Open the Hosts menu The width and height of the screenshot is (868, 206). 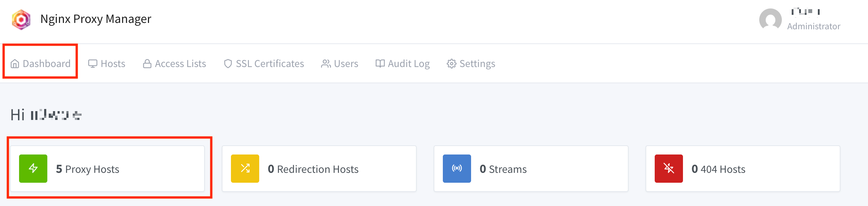tap(107, 63)
